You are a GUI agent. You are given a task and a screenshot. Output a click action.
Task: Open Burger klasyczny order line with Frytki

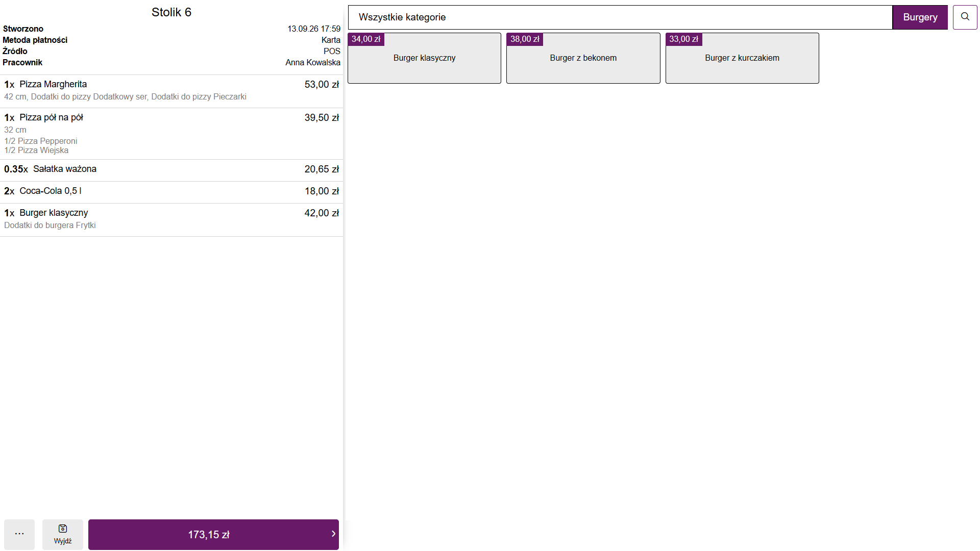[x=171, y=220]
